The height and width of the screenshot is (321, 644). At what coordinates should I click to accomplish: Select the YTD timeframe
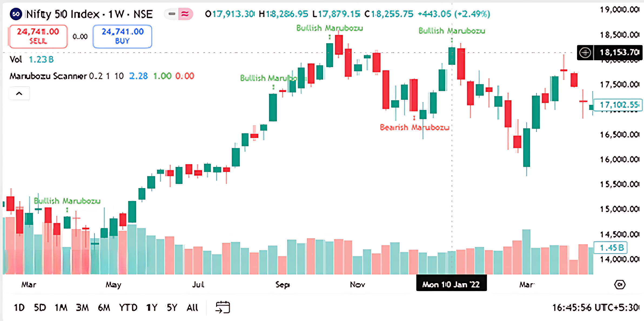click(x=129, y=307)
